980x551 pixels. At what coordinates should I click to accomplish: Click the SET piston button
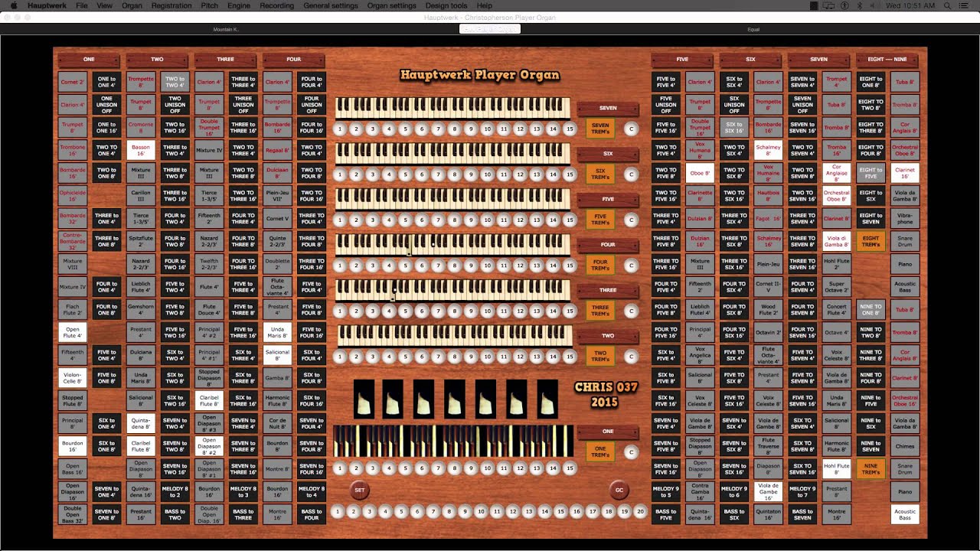[x=359, y=490]
